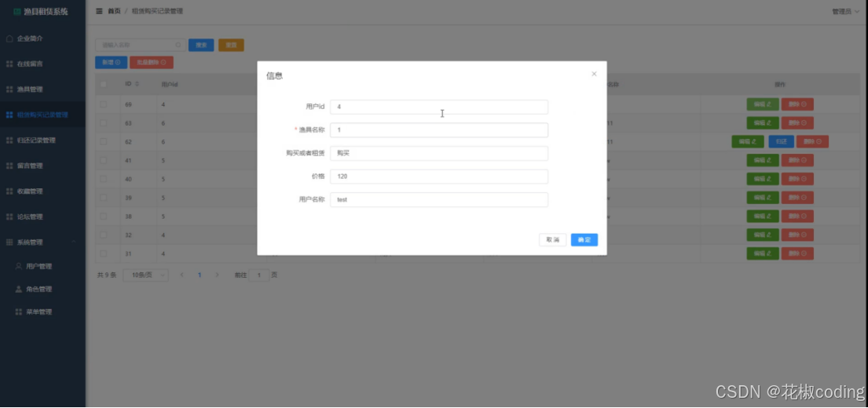Viewport: 868px width, 408px height.
Task: Check the checkbox for row ID 63
Action: pyautogui.click(x=104, y=123)
